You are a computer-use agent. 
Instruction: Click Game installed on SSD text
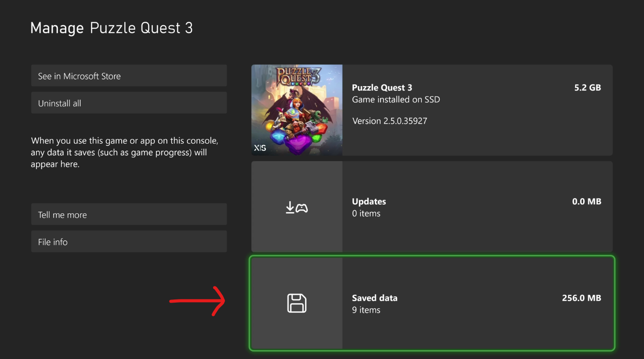[x=396, y=99]
